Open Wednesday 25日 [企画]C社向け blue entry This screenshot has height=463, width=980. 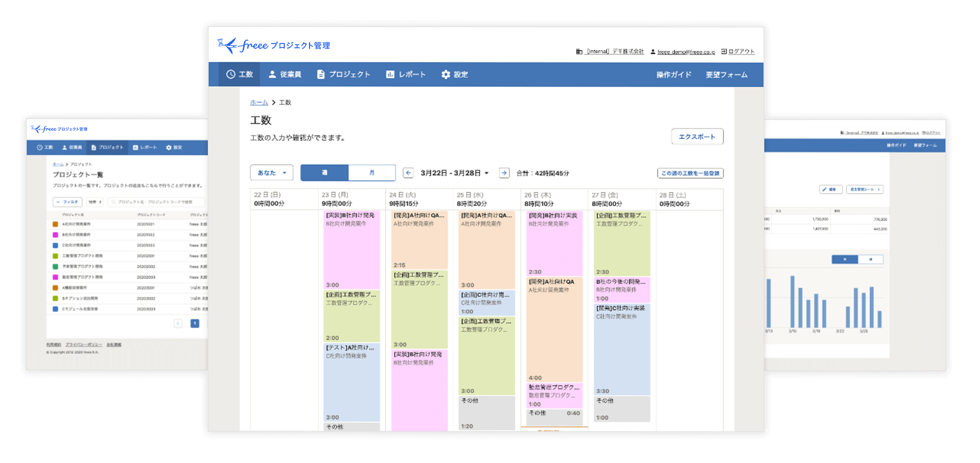click(x=486, y=303)
